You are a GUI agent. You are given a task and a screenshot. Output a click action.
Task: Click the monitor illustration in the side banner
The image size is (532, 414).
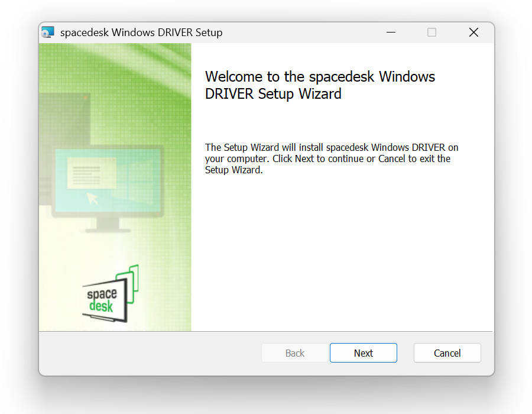pyautogui.click(x=108, y=188)
